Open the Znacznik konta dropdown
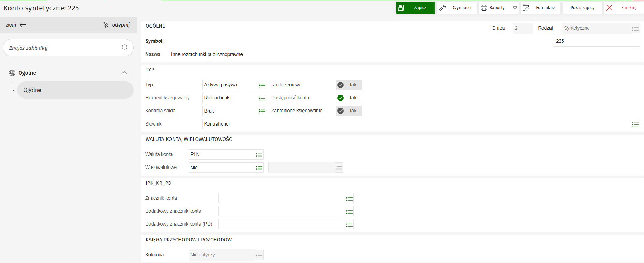The height and width of the screenshot is (263, 644). click(349, 199)
